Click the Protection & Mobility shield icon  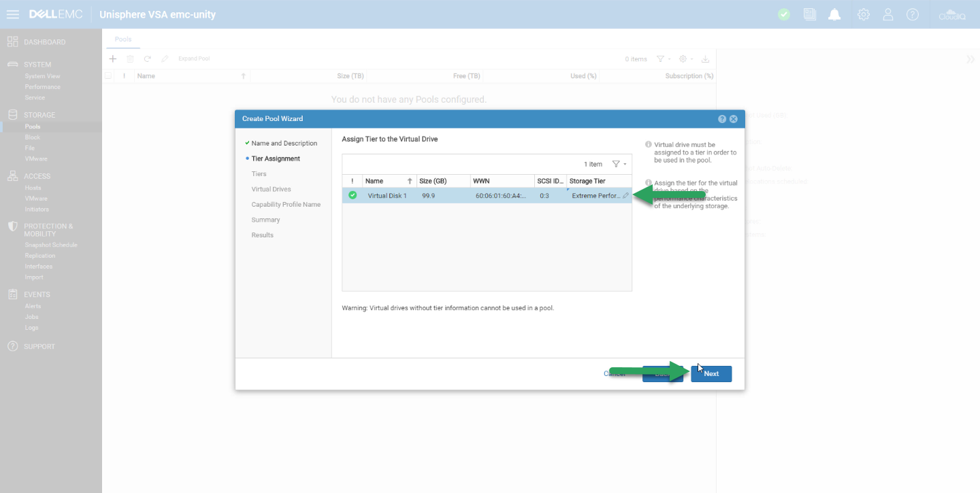click(12, 226)
